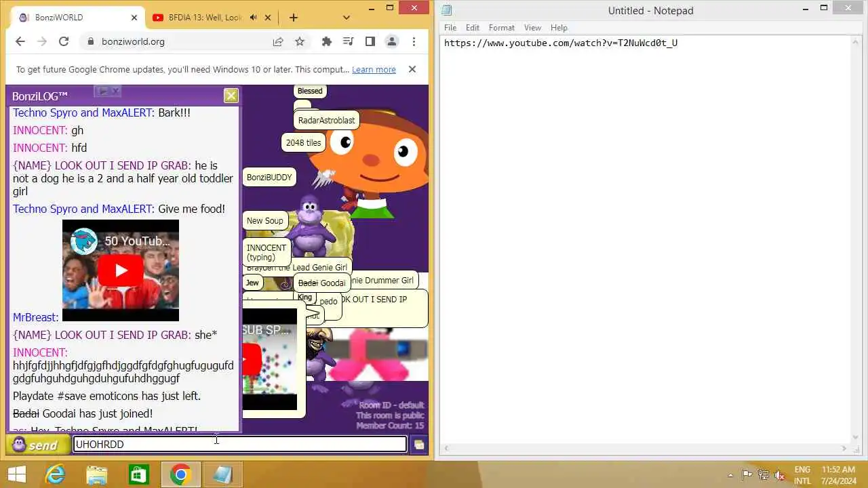Screen dimensions: 868x488
Task: Click the BonziBUDDY name tag
Action: [x=269, y=177]
